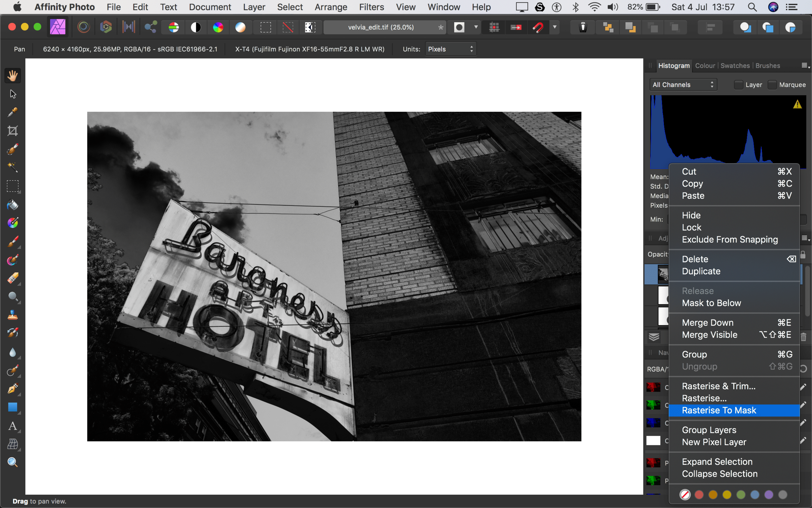Choose the Paint Brush tool
This screenshot has height=508, width=812.
tap(13, 241)
